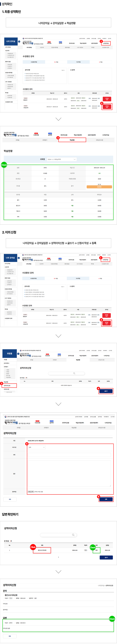117x644 pixels.
Task: Click the government emblem icon above the objection form
Action: (6, 417)
